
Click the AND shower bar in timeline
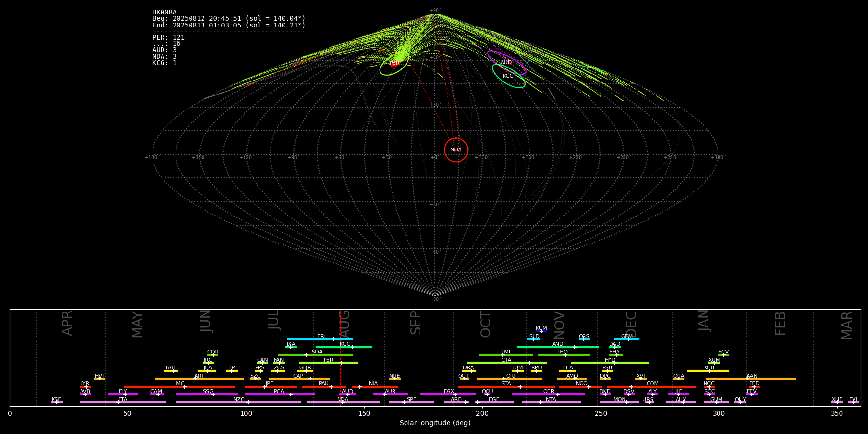click(558, 347)
